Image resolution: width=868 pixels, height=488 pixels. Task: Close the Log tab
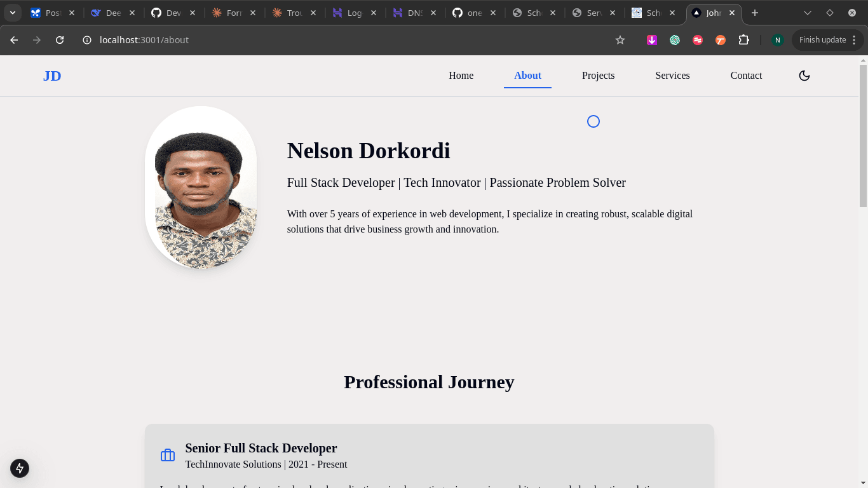tap(374, 13)
